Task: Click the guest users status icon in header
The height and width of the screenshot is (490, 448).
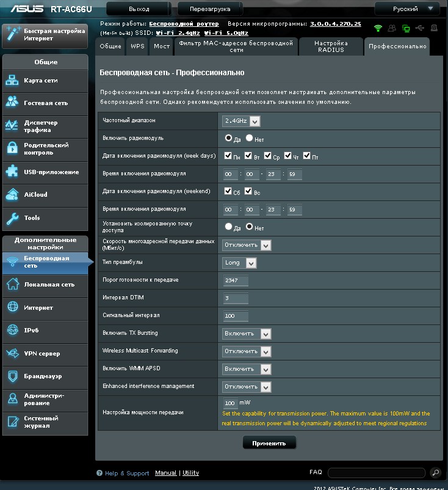Action: tap(392, 28)
